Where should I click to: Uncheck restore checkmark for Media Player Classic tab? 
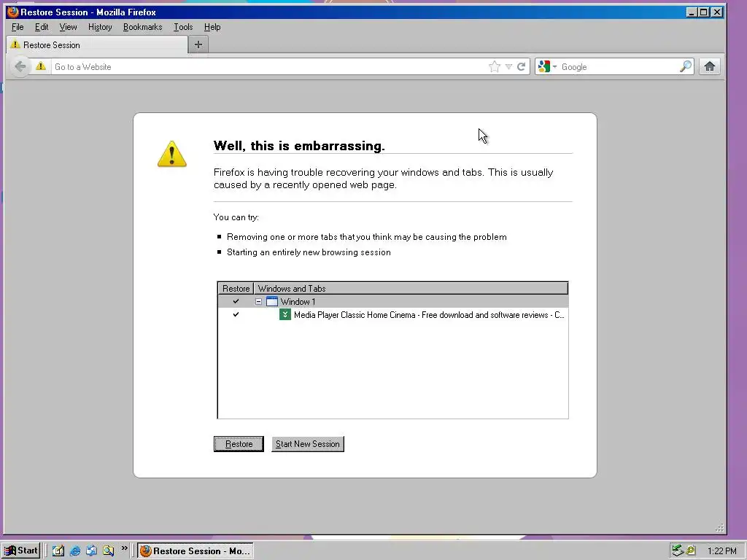[x=236, y=315]
